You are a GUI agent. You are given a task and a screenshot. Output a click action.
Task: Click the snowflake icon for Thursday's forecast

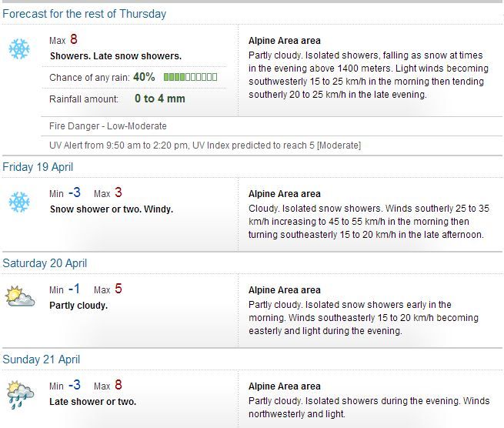(x=18, y=50)
